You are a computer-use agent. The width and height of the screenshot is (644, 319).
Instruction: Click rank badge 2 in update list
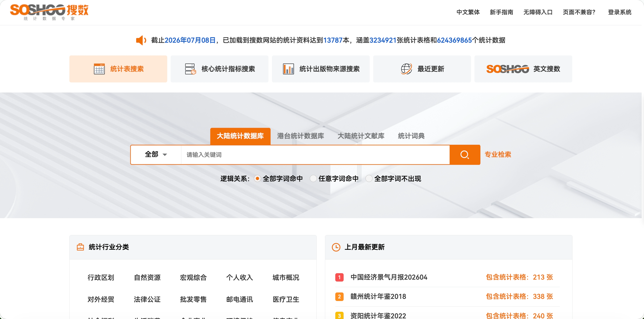(339, 297)
